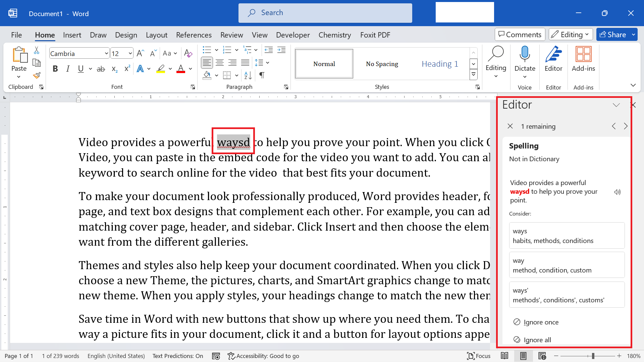644x362 pixels.
Task: Toggle italic formatting
Action: [x=68, y=68]
